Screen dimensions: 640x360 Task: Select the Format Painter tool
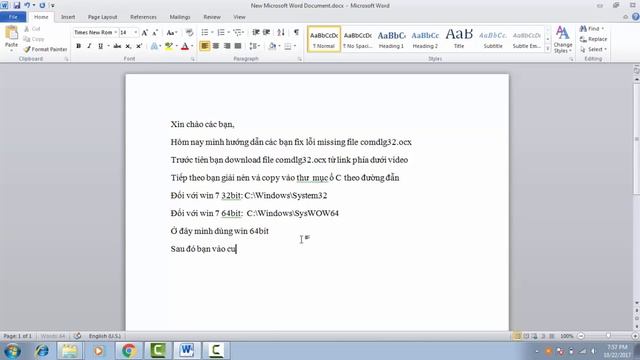tap(45, 49)
